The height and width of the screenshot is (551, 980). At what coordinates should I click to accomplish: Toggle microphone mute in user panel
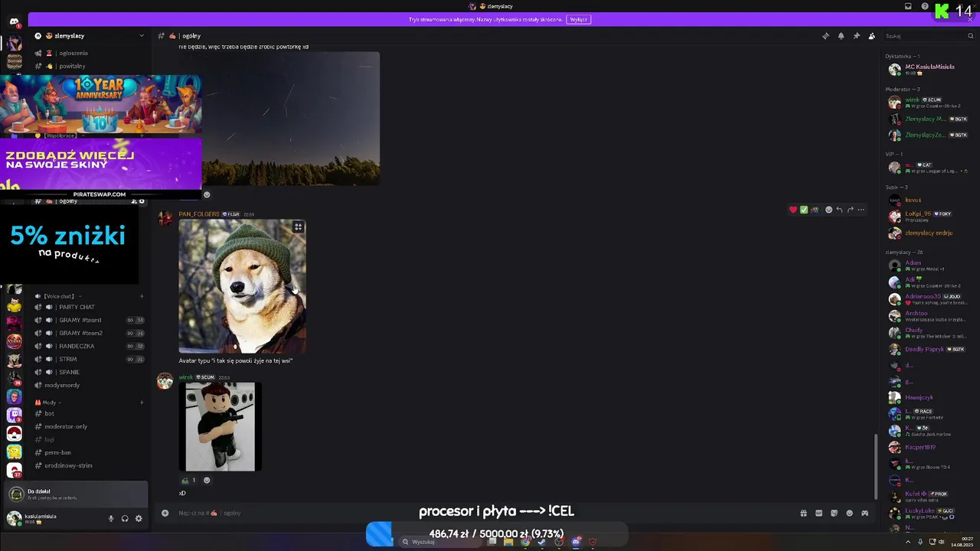click(111, 518)
